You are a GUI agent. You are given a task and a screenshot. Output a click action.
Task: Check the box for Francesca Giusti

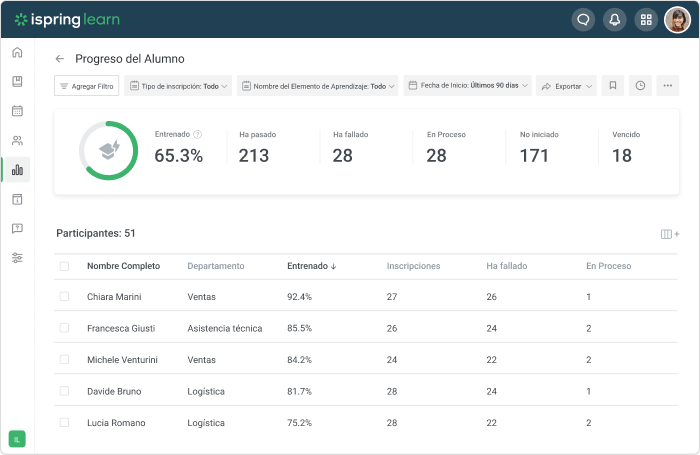(64, 328)
